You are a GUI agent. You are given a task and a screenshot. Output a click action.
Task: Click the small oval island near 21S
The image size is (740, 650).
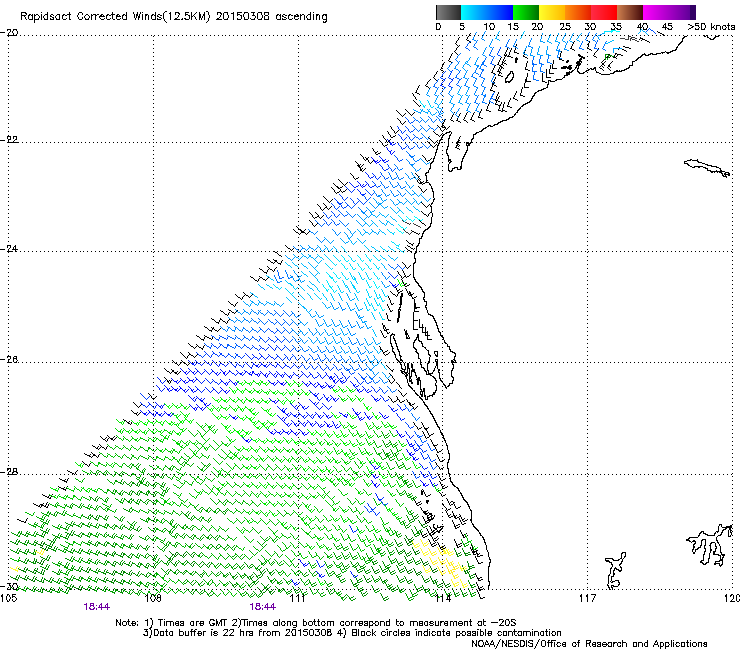click(x=509, y=76)
